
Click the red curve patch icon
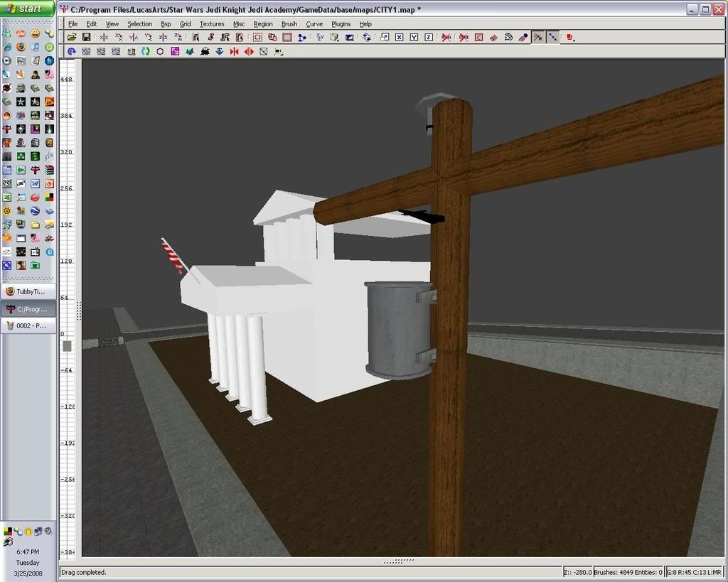pos(478,37)
